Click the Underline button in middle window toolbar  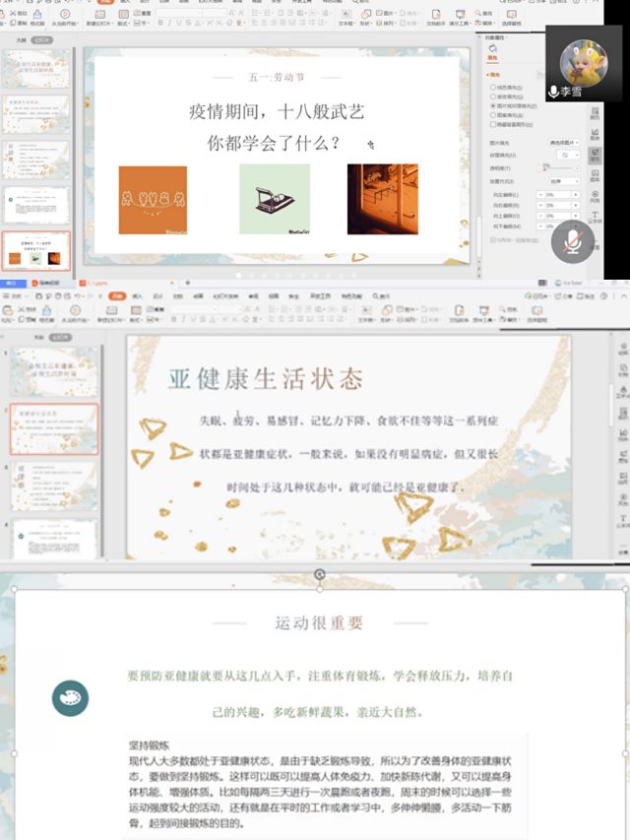click(192, 319)
